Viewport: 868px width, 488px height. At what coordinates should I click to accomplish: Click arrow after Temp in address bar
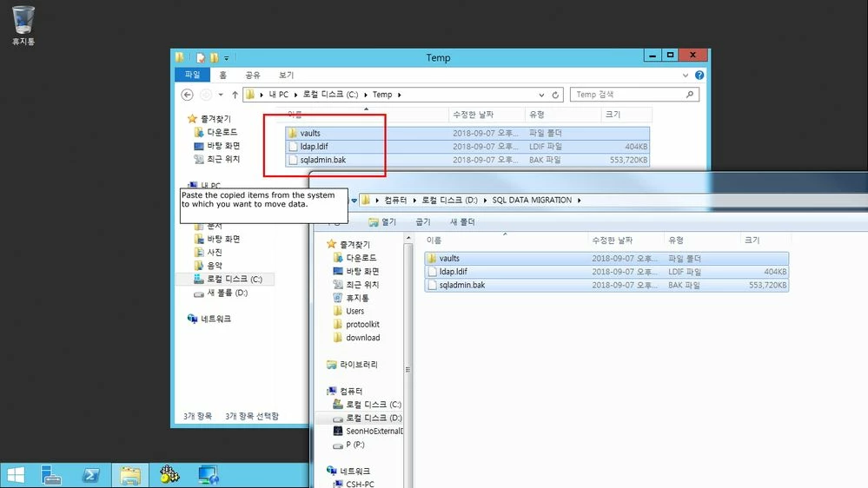(x=399, y=95)
